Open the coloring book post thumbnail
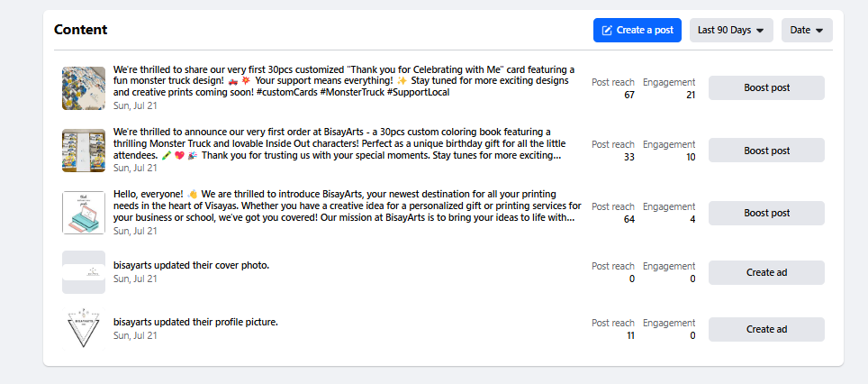 pyautogui.click(x=84, y=151)
